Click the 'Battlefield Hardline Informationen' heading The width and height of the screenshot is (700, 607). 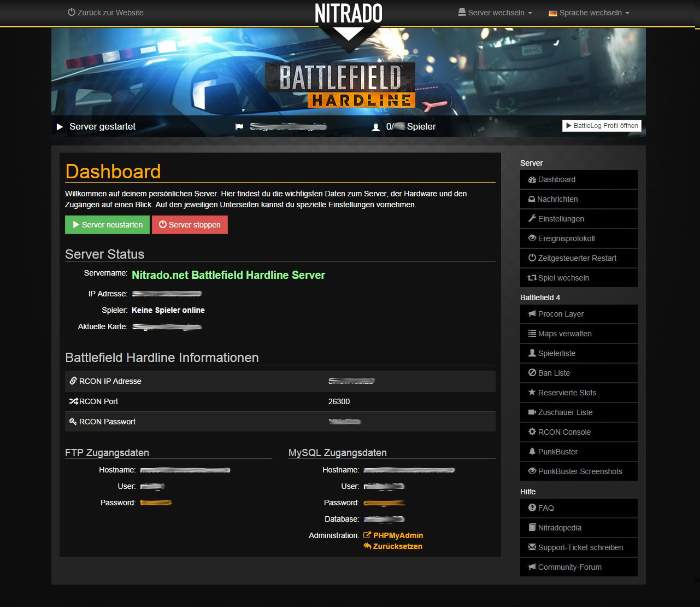pos(162,358)
